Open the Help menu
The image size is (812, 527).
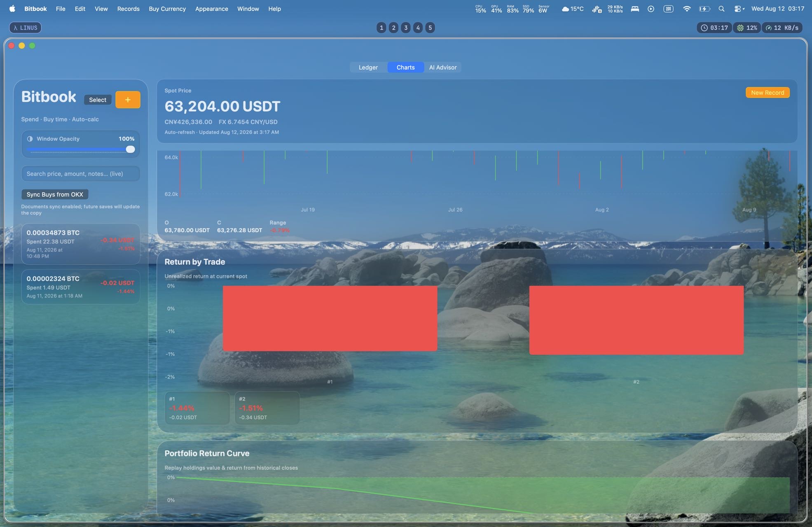[x=274, y=9]
